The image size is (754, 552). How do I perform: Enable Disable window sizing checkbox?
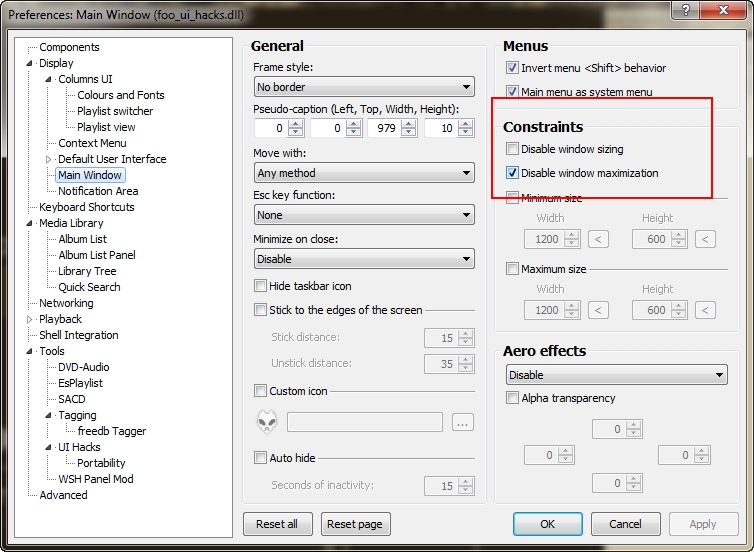(x=513, y=149)
